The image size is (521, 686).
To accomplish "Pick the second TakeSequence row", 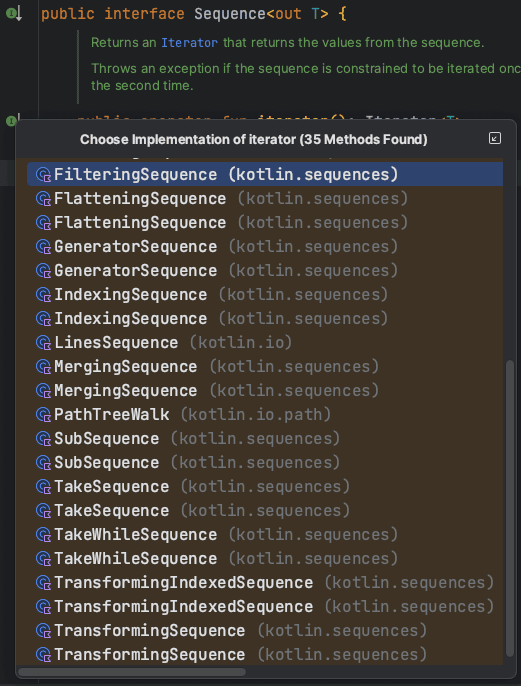I will [x=265, y=511].
